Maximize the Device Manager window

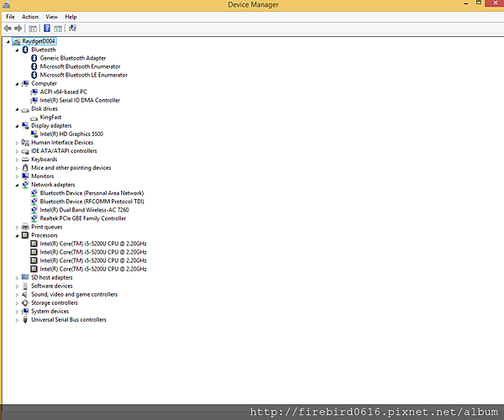pos(479,3)
